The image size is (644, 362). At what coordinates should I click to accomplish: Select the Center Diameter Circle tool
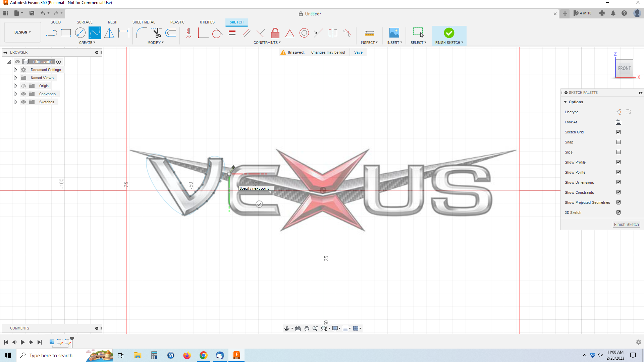80,33
